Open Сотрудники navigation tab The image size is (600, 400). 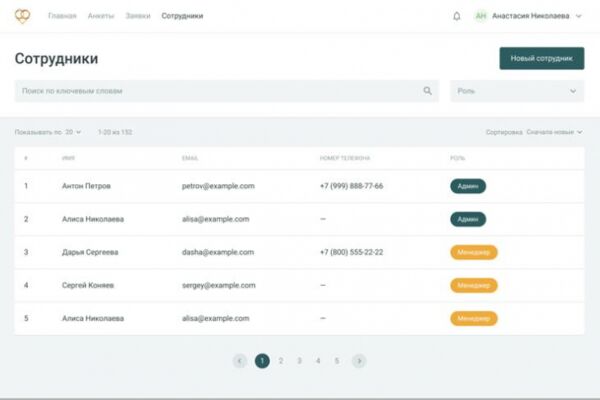(x=182, y=16)
